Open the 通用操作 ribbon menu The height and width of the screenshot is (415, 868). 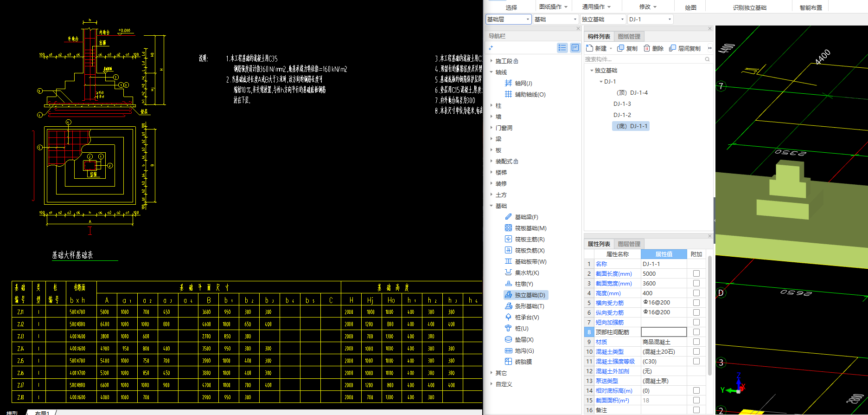[x=596, y=7]
